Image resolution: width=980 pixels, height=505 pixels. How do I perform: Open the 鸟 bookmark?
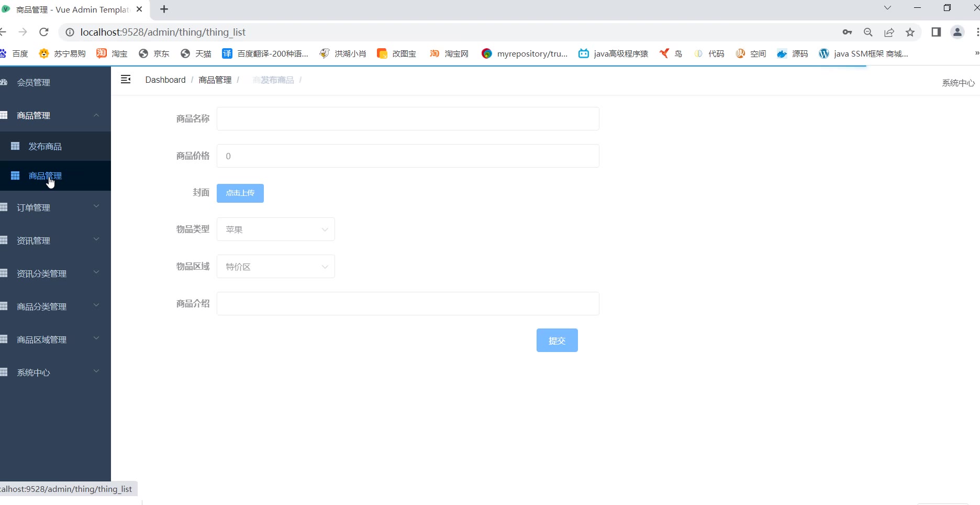671,53
